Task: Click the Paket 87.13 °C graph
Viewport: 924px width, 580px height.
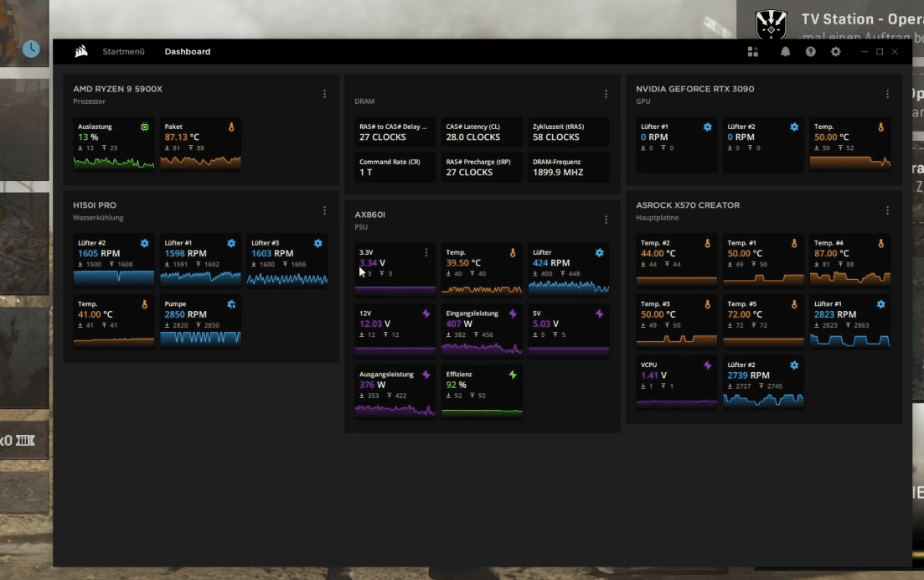Action: click(x=200, y=162)
